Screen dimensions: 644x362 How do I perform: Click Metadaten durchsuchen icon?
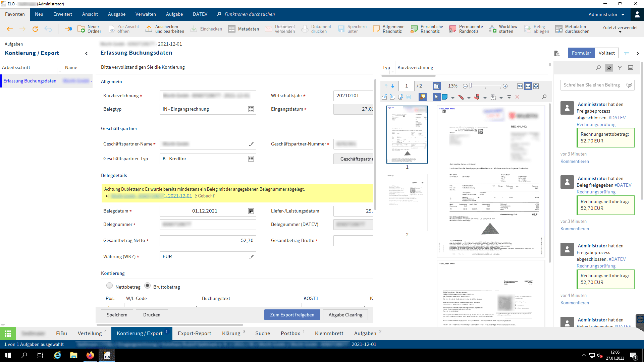(x=559, y=29)
